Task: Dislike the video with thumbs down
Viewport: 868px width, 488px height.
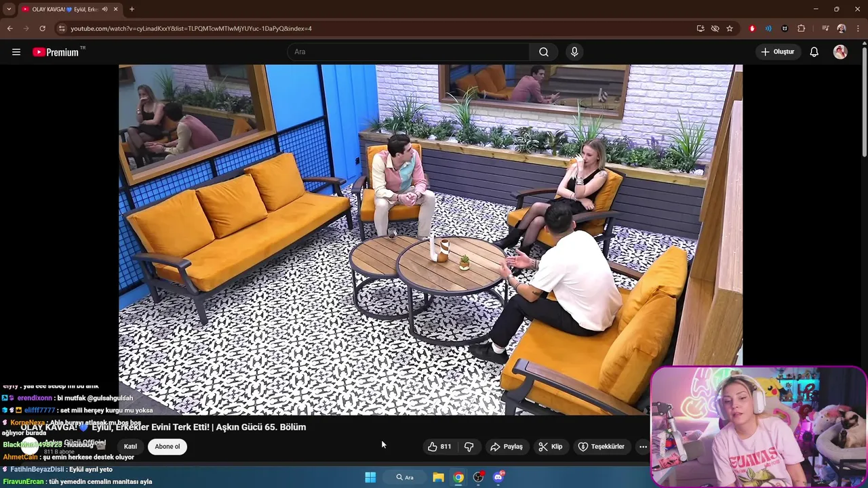Action: (x=469, y=447)
